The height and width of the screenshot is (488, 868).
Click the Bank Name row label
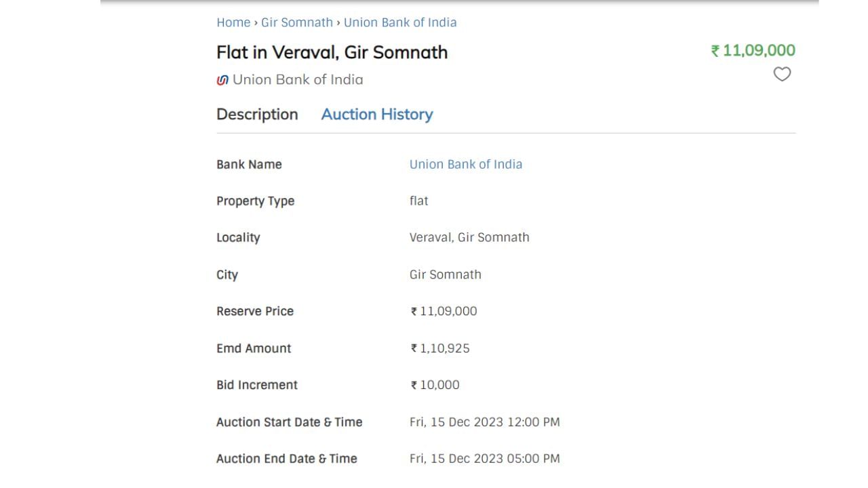(x=249, y=165)
